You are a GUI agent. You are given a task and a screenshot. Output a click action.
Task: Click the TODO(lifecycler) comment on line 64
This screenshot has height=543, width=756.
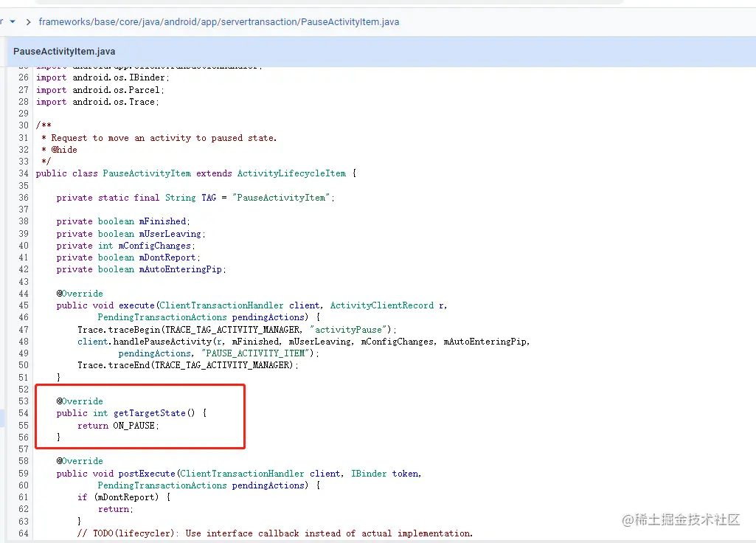click(x=275, y=533)
